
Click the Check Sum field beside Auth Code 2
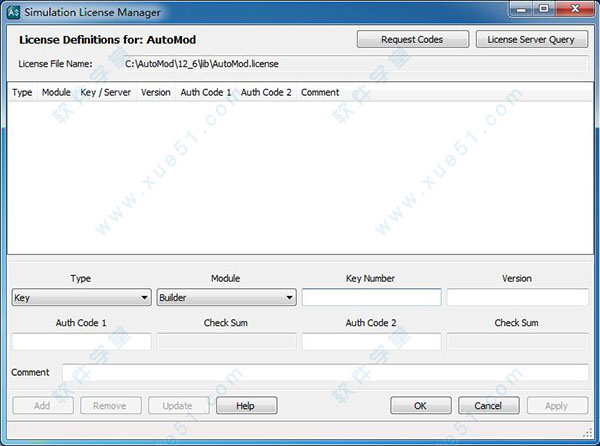pyautogui.click(x=517, y=342)
